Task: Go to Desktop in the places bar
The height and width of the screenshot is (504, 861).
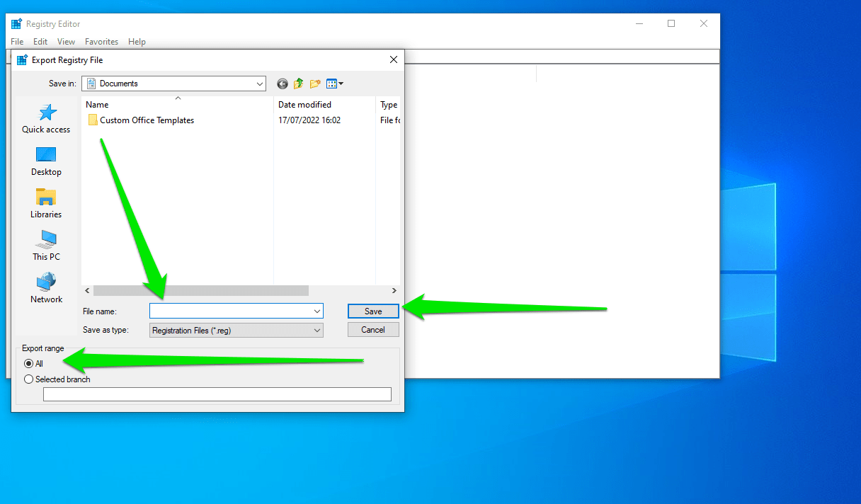Action: pyautogui.click(x=46, y=161)
